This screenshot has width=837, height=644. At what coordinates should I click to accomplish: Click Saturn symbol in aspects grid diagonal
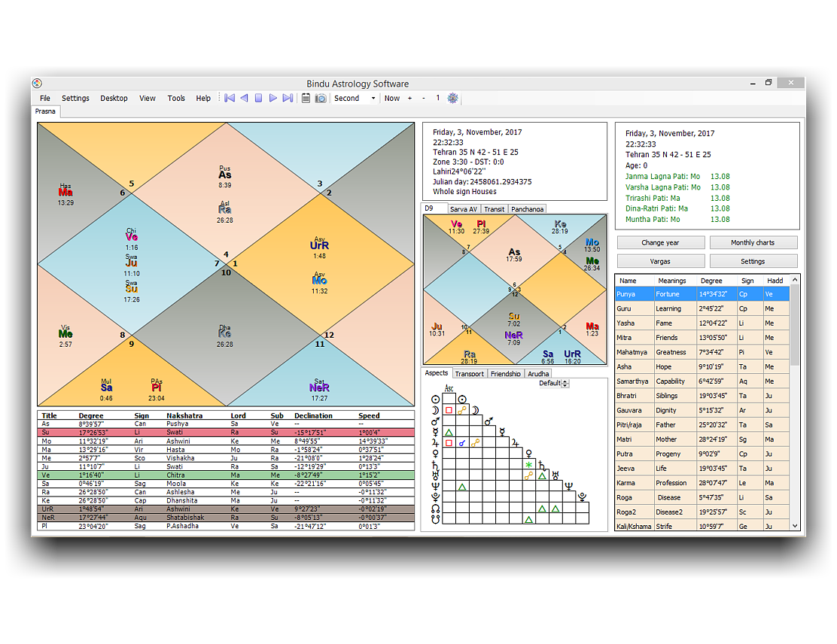coord(542,465)
